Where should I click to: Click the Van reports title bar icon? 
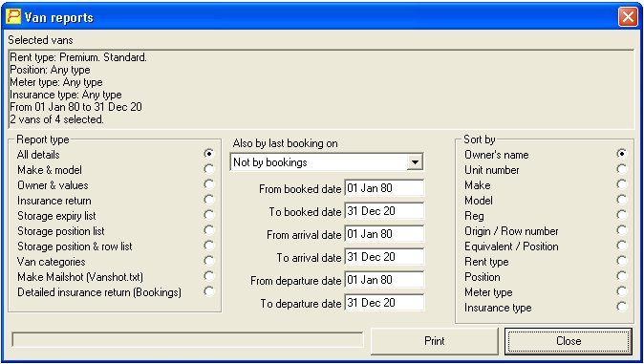pyautogui.click(x=13, y=17)
